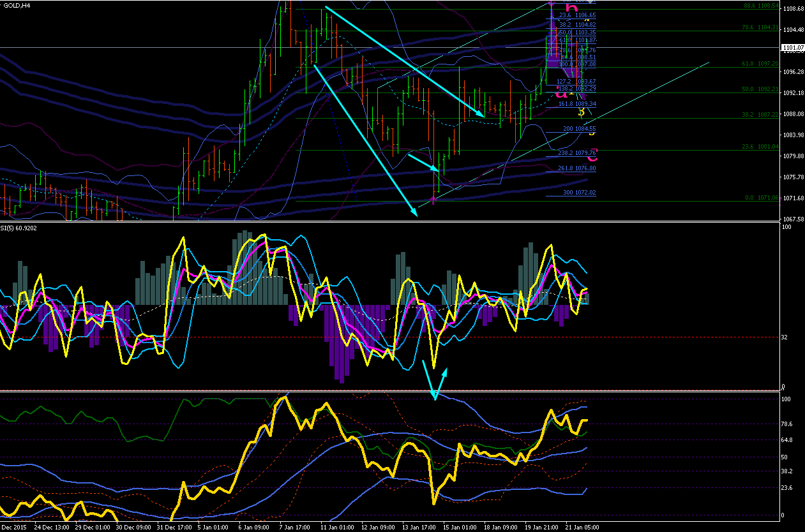Viewport: 805px width, 532px height.
Task: Select the green Fibonacci label 61.8 1097.20
Action: click(x=761, y=64)
